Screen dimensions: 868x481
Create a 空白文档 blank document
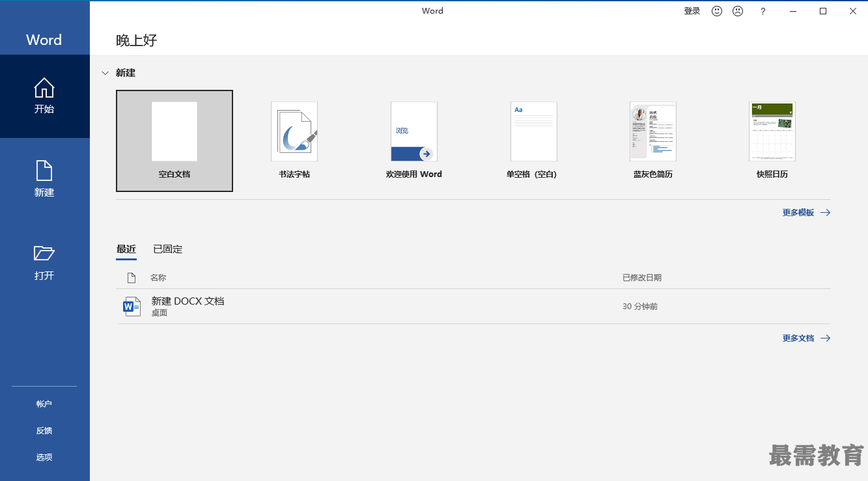click(175, 141)
